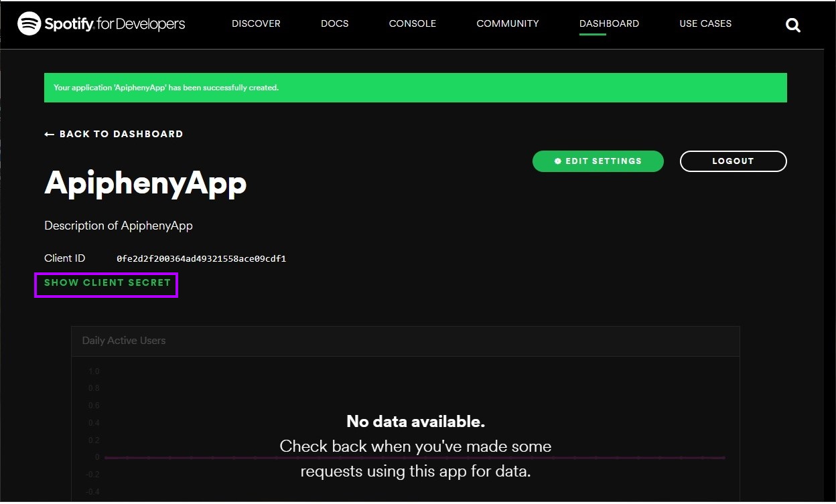This screenshot has width=836, height=504.
Task: Click the Client ID label
Action: coord(65,258)
